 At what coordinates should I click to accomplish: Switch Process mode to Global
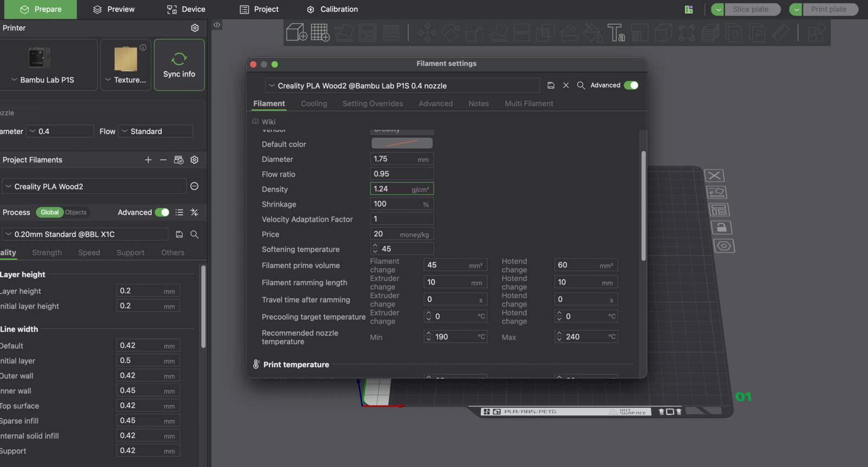pyautogui.click(x=49, y=212)
